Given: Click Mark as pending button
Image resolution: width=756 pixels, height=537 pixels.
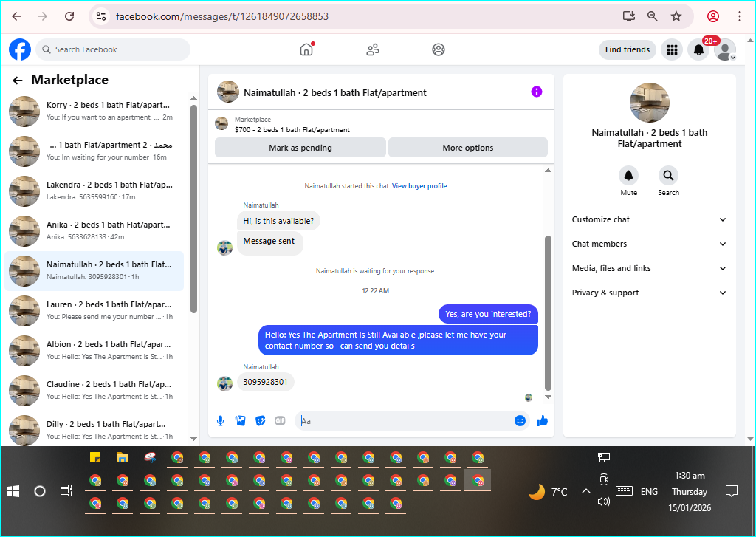Looking at the screenshot, I should [300, 148].
